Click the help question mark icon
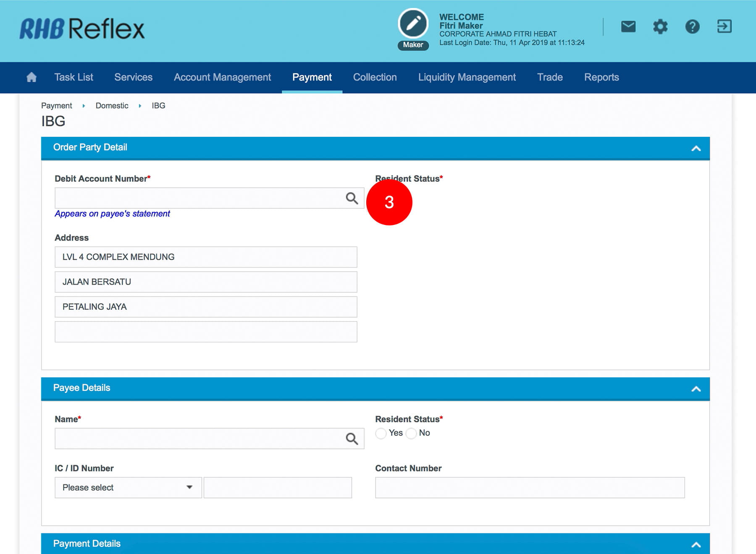The height and width of the screenshot is (554, 756). pyautogui.click(x=692, y=27)
